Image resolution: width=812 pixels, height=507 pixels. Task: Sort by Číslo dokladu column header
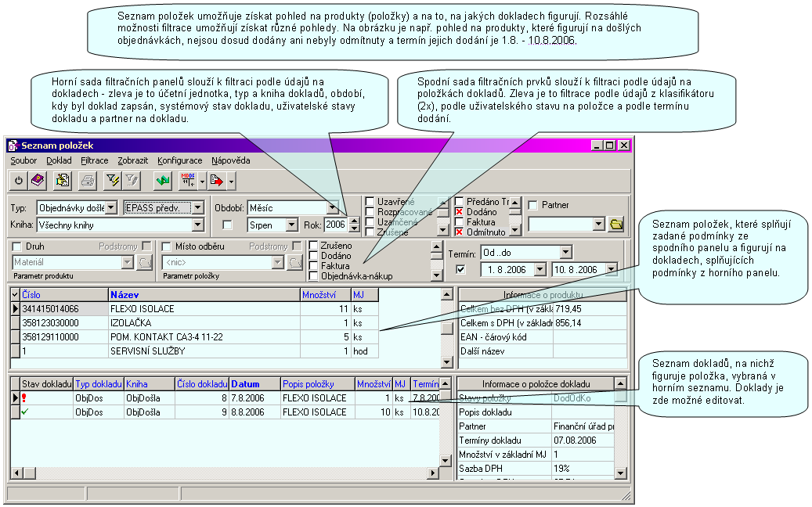tap(201, 384)
